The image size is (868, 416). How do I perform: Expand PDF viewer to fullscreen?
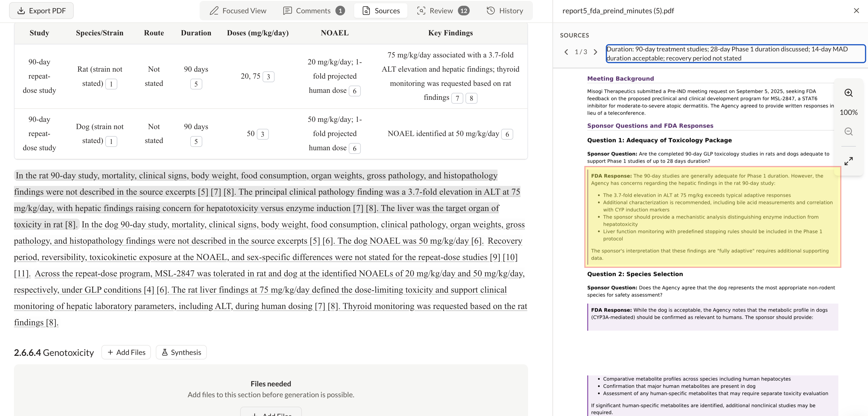(848, 161)
